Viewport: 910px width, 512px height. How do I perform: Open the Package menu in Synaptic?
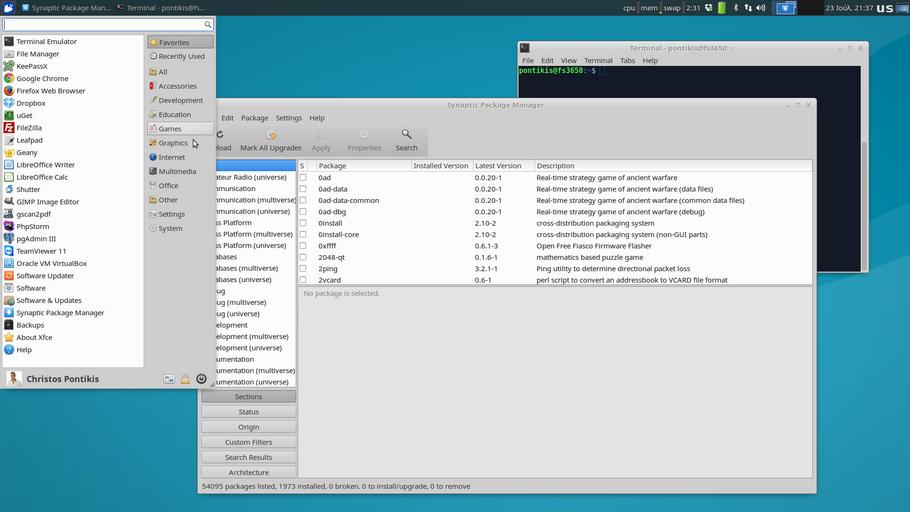coord(254,118)
